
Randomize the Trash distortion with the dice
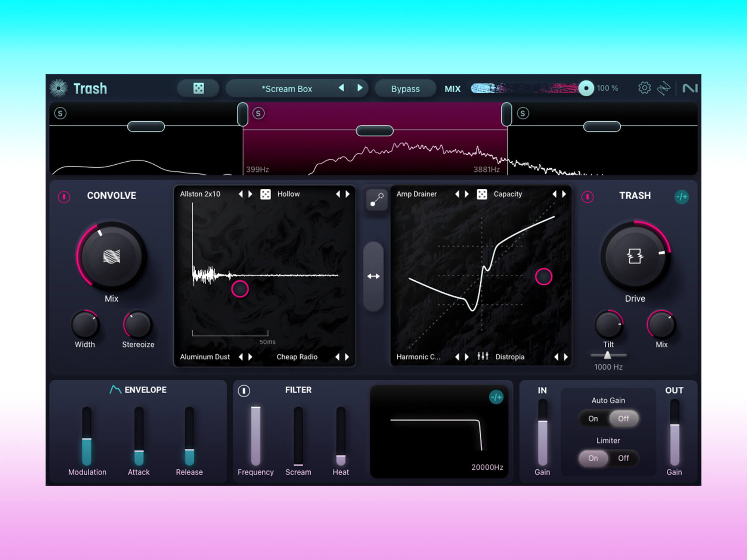(482, 194)
